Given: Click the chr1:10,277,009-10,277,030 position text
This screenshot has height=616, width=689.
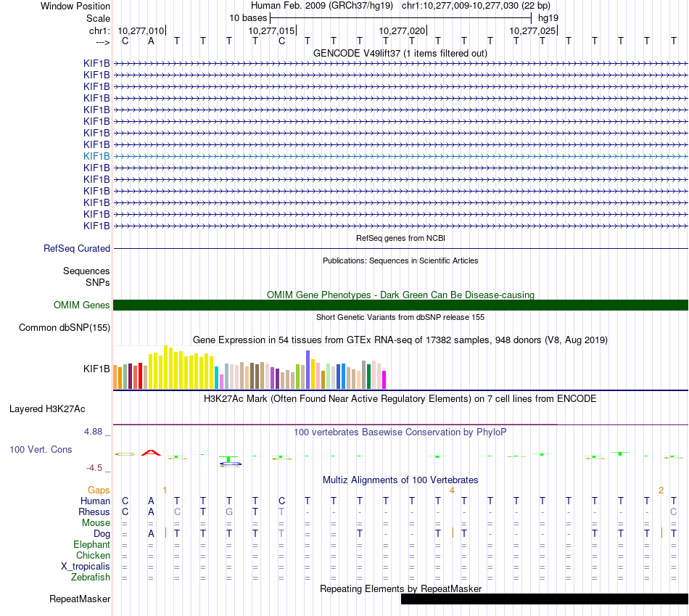Looking at the screenshot, I should coord(476,6).
